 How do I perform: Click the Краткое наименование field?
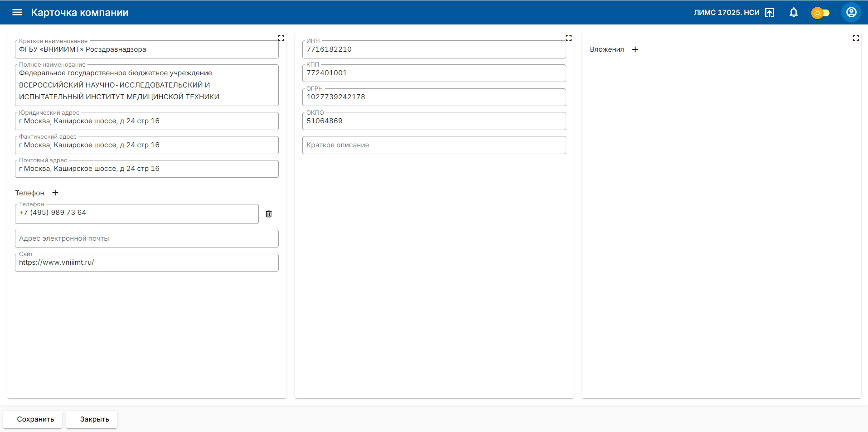(x=146, y=49)
